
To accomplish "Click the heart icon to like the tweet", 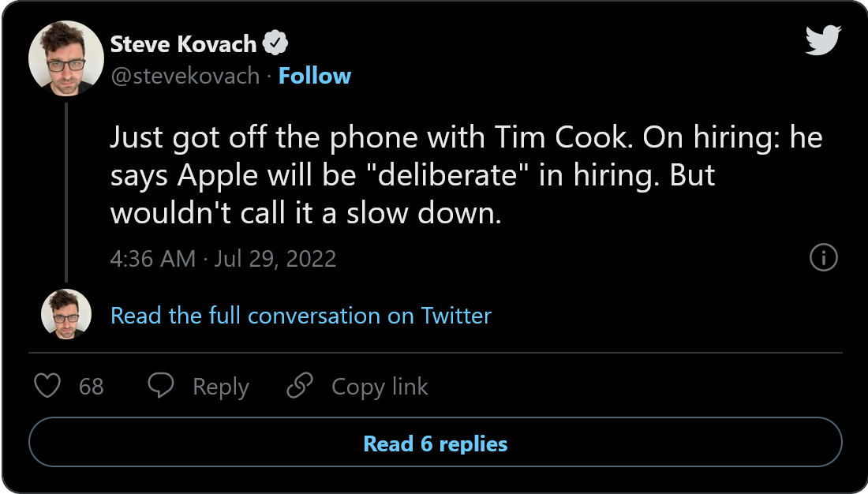I will tap(48, 386).
